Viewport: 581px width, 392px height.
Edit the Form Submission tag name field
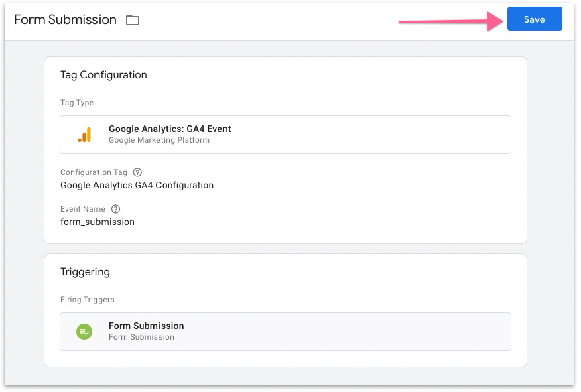tap(65, 20)
